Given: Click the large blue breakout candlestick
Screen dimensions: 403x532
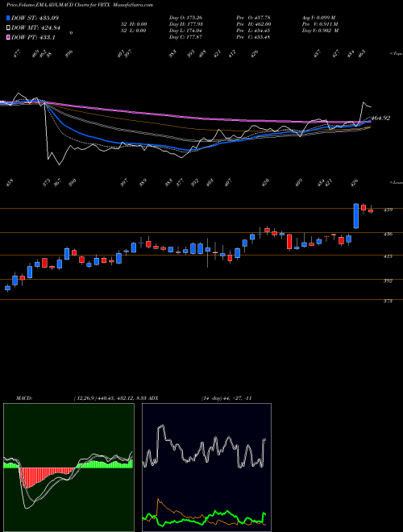Looking at the screenshot, I should (x=356, y=216).
